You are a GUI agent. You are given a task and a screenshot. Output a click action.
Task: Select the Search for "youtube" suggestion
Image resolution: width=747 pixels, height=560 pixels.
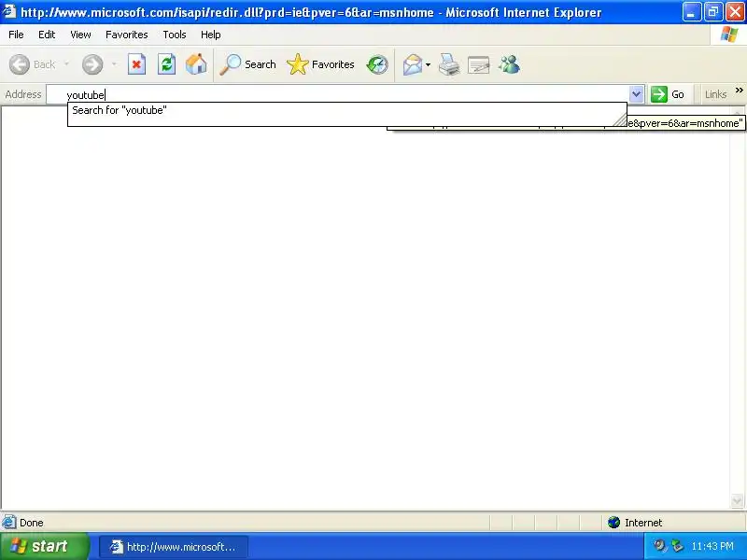[x=346, y=110]
